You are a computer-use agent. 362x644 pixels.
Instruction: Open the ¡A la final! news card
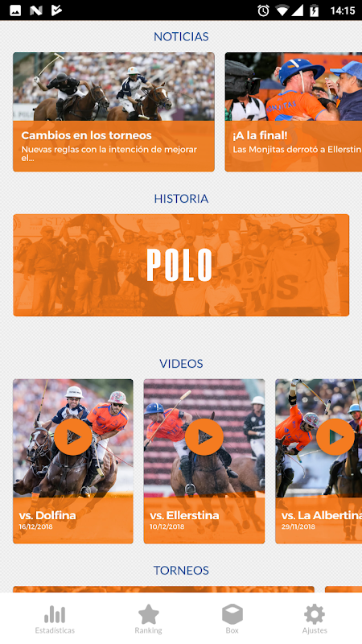pos(294,112)
